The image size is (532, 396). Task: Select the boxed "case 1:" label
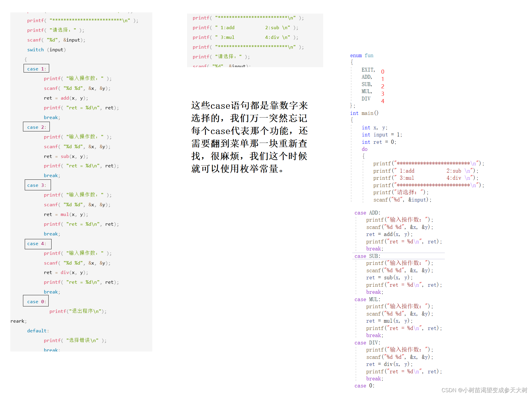pyautogui.click(x=36, y=68)
